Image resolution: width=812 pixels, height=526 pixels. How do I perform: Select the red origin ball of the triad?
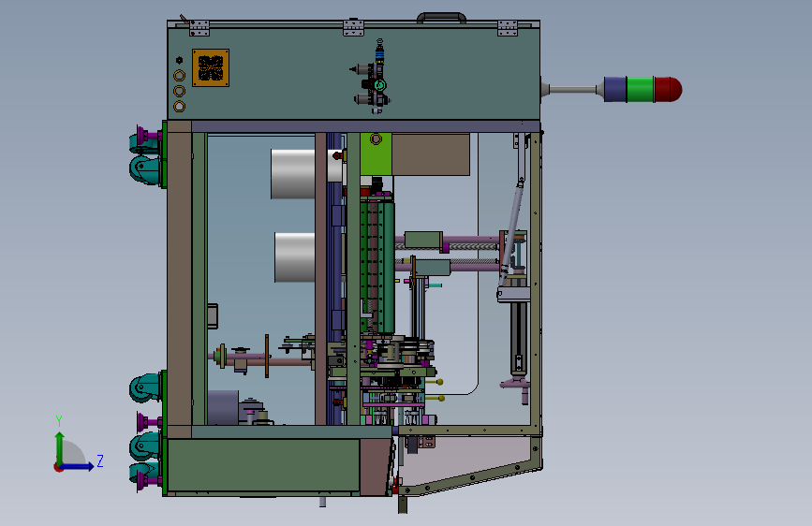[x=58, y=467]
